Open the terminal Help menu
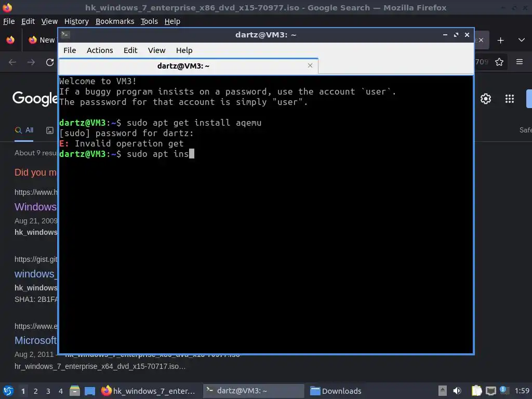Image resolution: width=532 pixels, height=399 pixels. pos(184,50)
